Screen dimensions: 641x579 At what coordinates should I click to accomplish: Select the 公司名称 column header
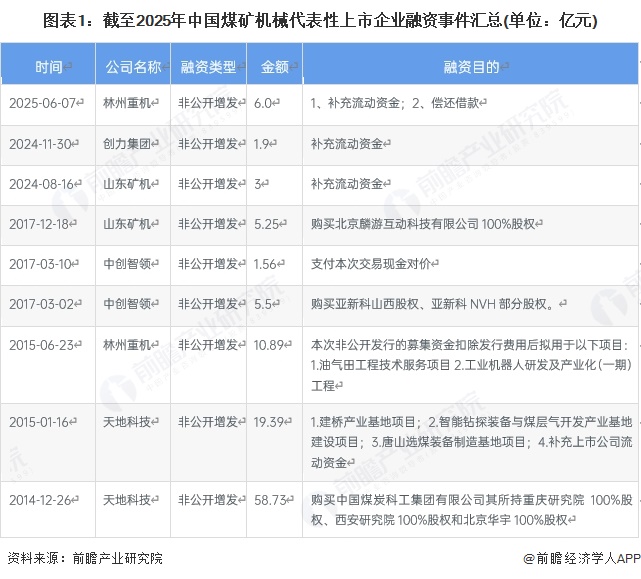tap(133, 67)
